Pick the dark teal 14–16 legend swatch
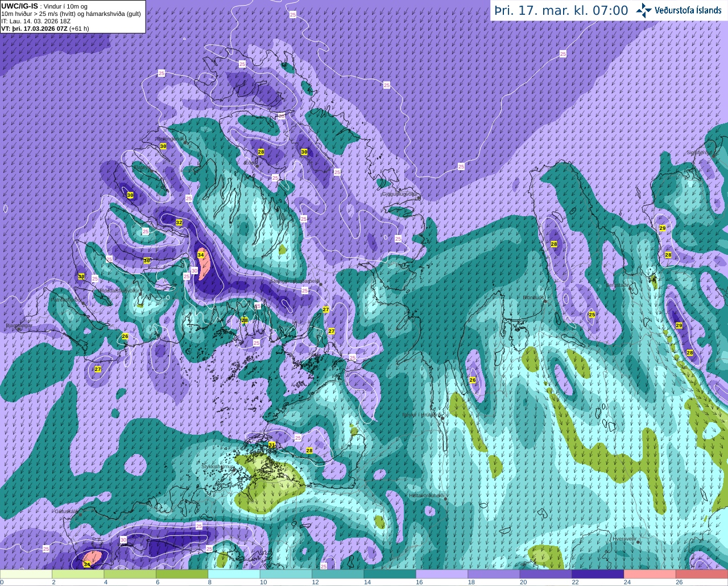This screenshot has width=728, height=586. [390, 574]
